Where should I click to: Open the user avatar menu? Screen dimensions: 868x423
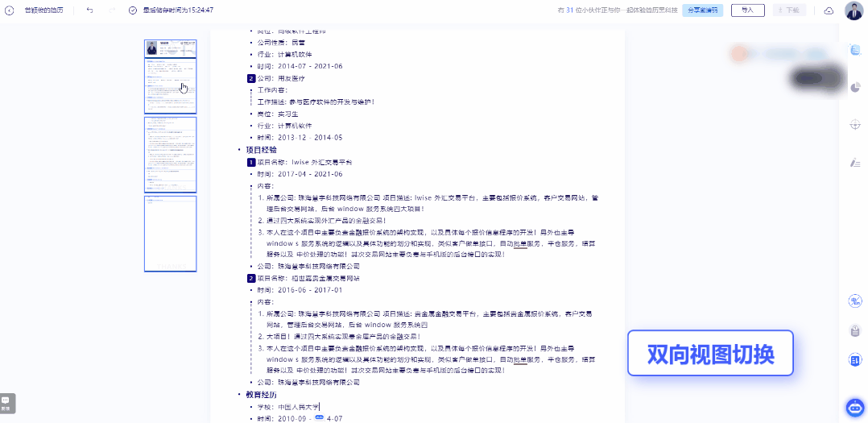(854, 10)
